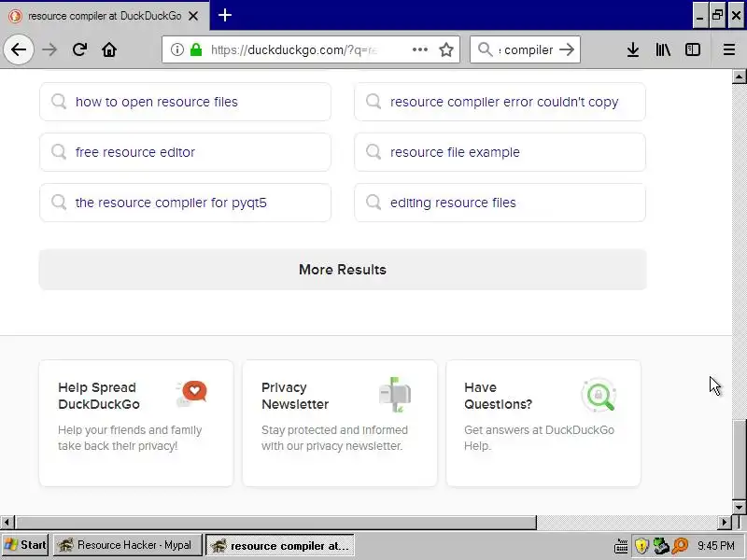The image size is (747, 560).
Task: Click the forward navigation arrow
Action: (49, 49)
